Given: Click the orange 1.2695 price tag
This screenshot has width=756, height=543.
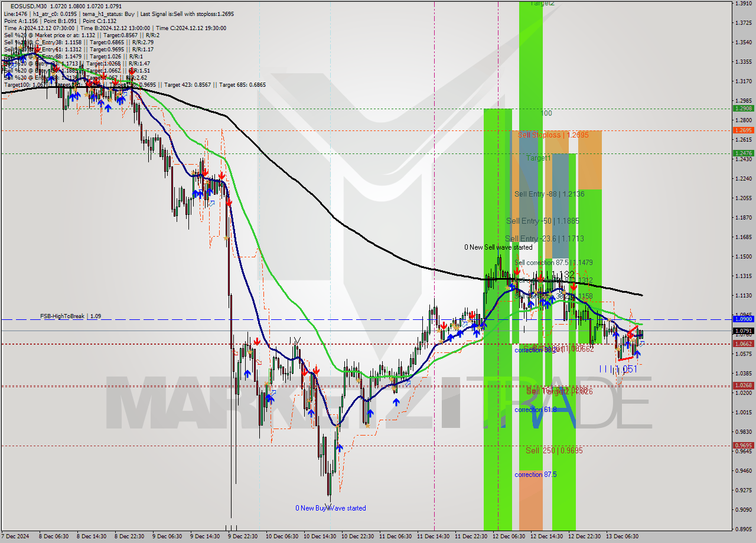Looking at the screenshot, I should click(x=743, y=130).
